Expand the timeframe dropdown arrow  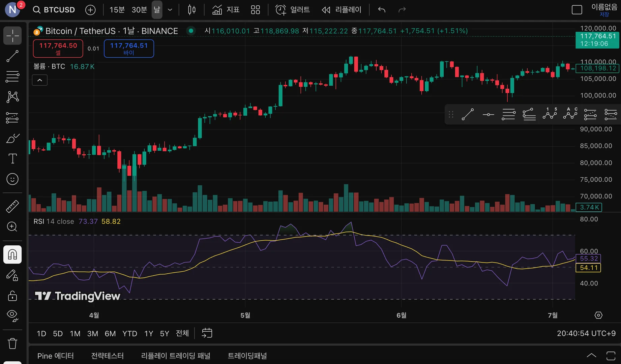click(x=170, y=10)
